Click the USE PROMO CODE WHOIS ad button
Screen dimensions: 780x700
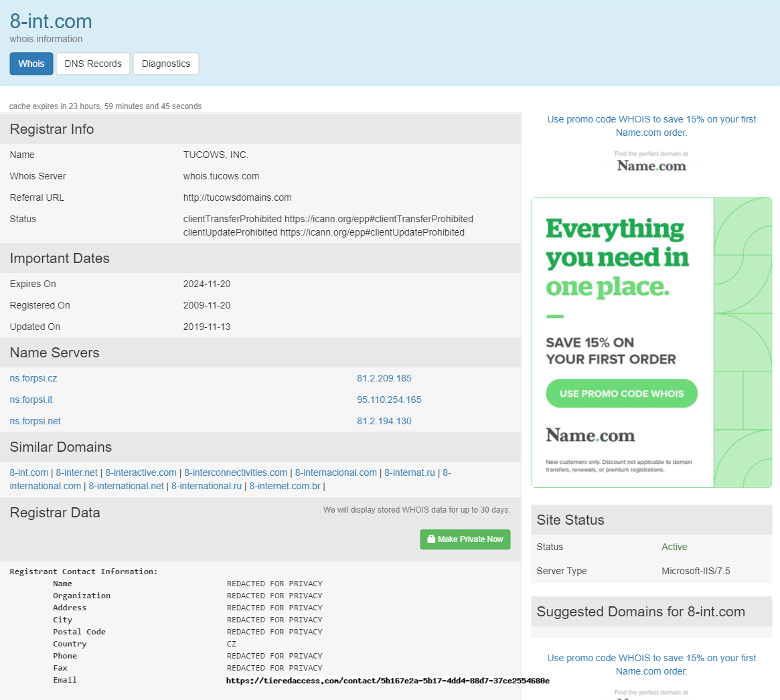tap(622, 393)
